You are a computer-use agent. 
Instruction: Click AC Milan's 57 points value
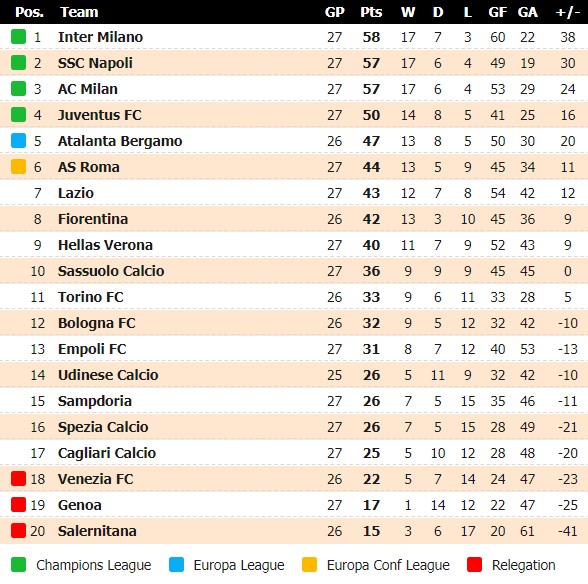pyautogui.click(x=371, y=89)
